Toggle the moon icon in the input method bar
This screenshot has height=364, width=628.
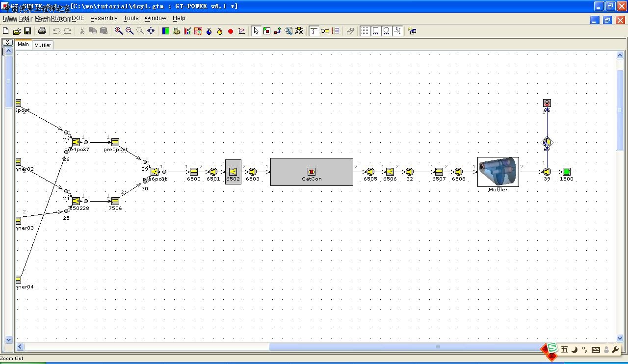574,350
